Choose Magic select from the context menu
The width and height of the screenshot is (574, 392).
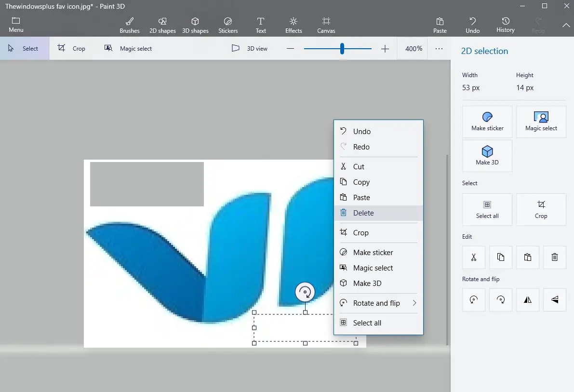pyautogui.click(x=378, y=268)
